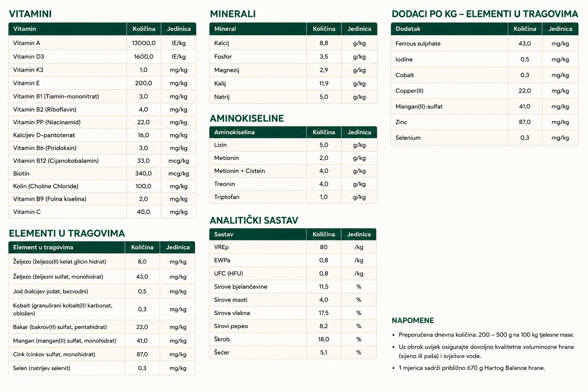Click the VITAMINI section heading
This screenshot has width=588, height=392.
coord(30,14)
